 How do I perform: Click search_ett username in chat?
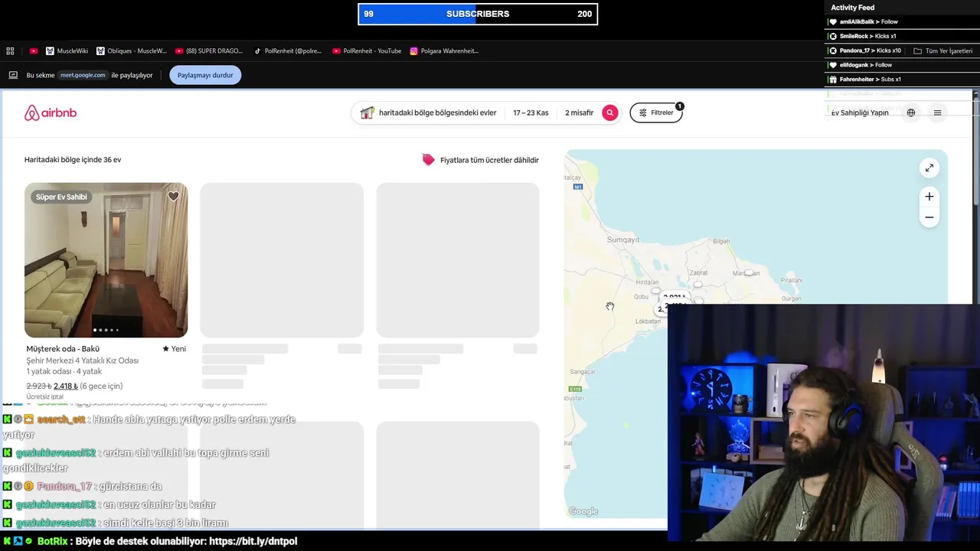[x=61, y=419]
